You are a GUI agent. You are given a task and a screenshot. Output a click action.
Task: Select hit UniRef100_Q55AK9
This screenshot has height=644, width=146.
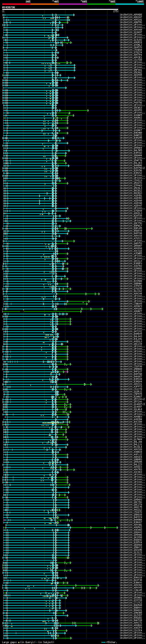tap(131, 148)
